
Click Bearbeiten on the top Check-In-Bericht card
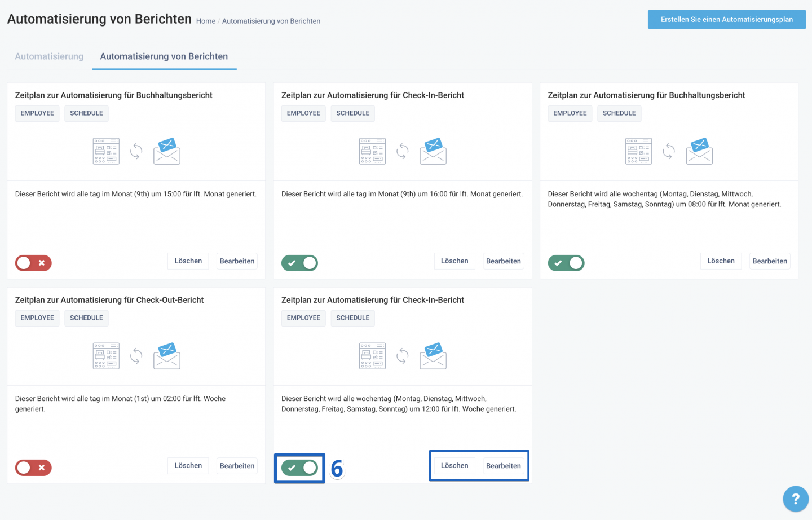tap(504, 261)
